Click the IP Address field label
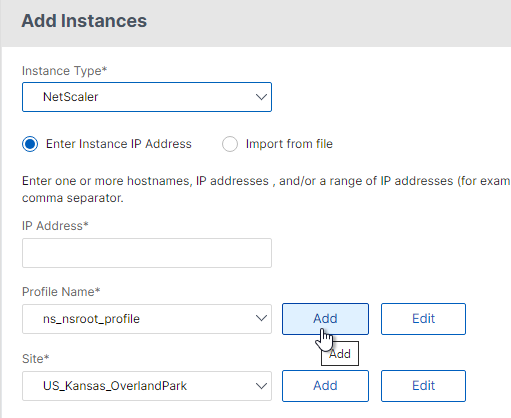The width and height of the screenshot is (511, 418). (55, 226)
